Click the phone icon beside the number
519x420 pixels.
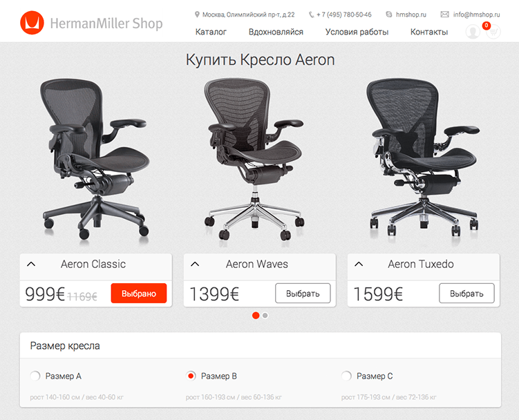(311, 15)
